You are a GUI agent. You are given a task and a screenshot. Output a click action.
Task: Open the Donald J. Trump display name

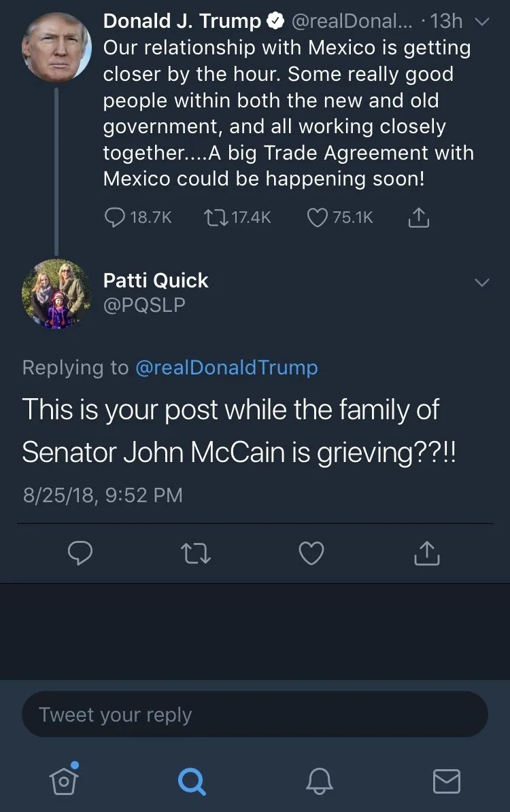pyautogui.click(x=182, y=21)
